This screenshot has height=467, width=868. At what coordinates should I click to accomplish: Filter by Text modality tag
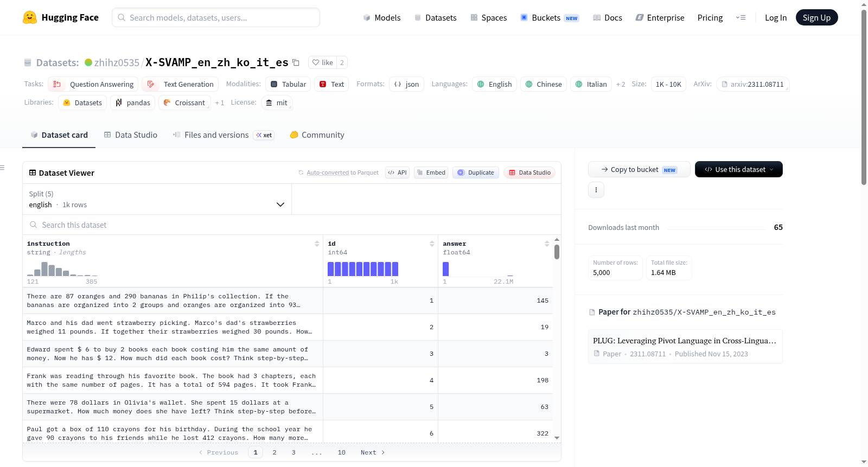331,84
